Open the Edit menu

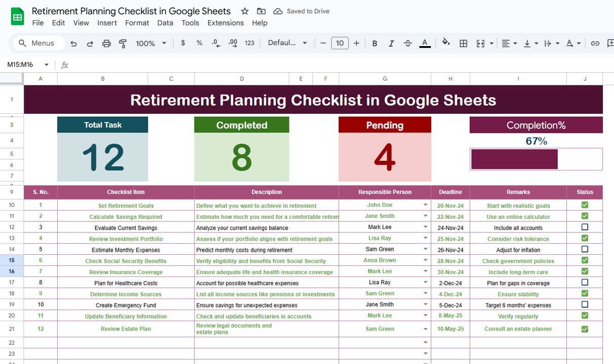coord(59,23)
